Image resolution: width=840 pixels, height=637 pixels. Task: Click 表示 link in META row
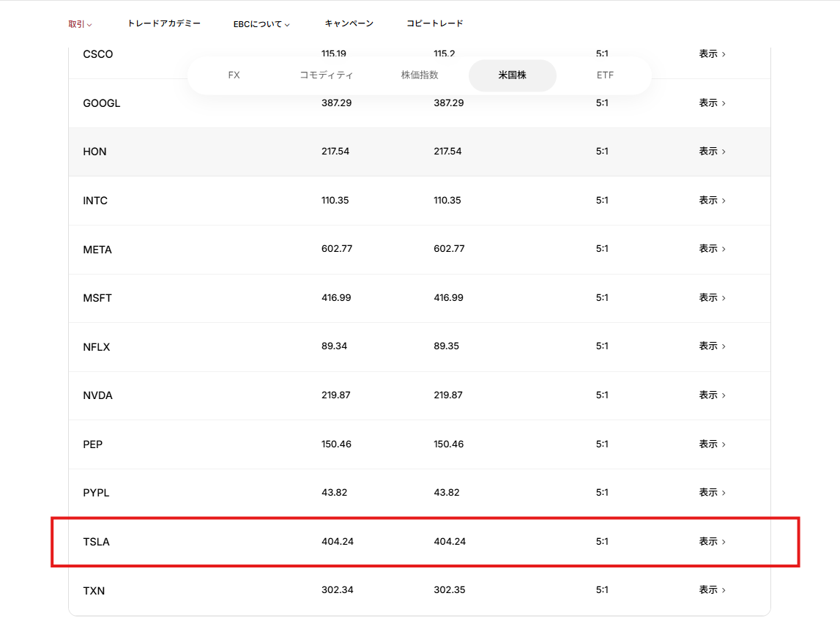tap(712, 249)
